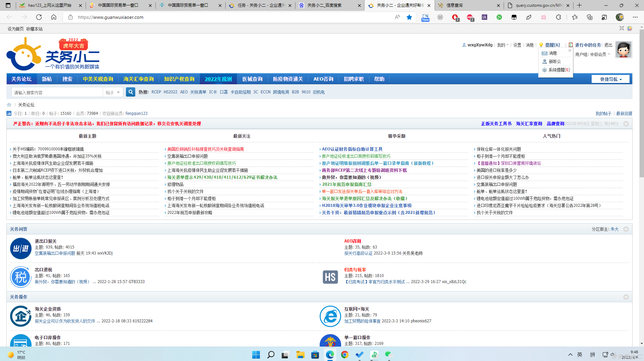Expand the 我的 dropdown menu
This screenshot has height=361, width=644.
point(503,45)
